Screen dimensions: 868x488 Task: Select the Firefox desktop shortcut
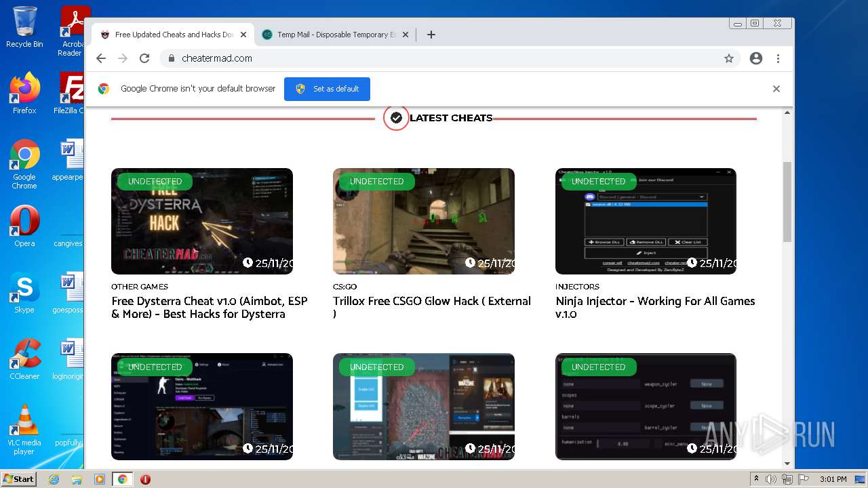click(24, 93)
